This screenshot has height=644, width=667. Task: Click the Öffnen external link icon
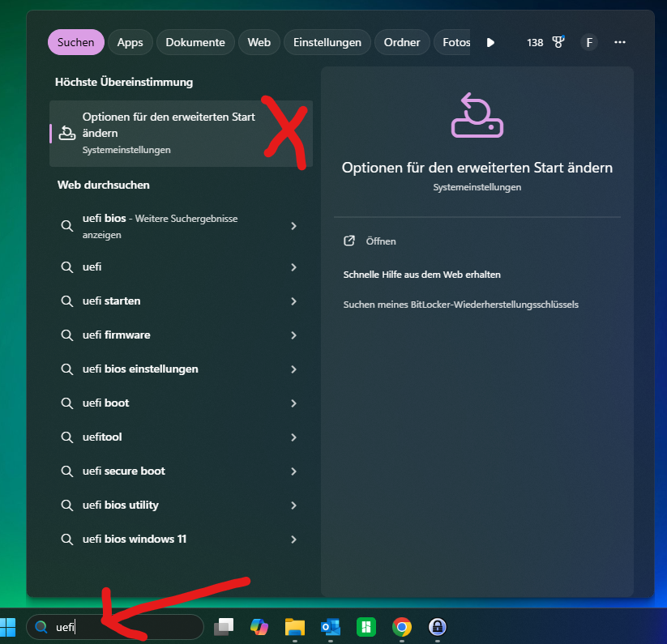click(x=349, y=241)
